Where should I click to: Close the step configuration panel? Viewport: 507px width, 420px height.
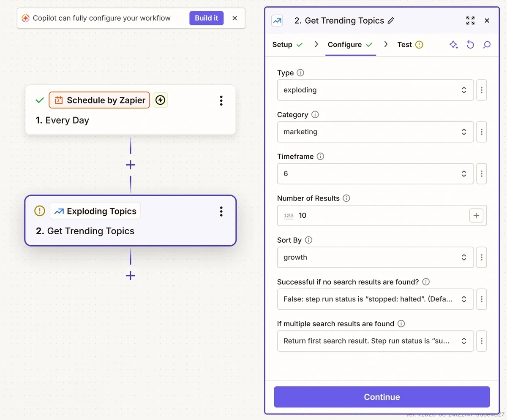pos(487,20)
